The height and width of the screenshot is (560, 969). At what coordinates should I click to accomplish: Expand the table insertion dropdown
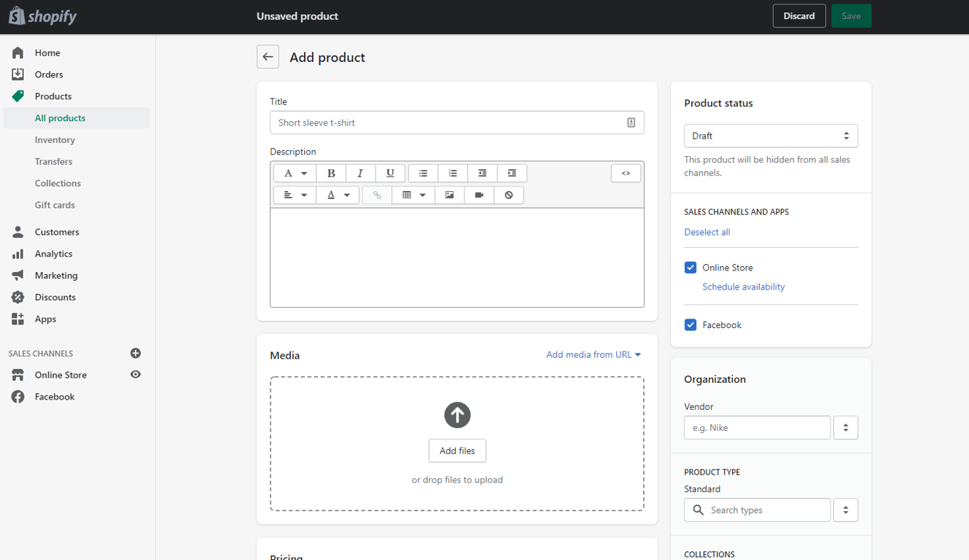pos(423,195)
